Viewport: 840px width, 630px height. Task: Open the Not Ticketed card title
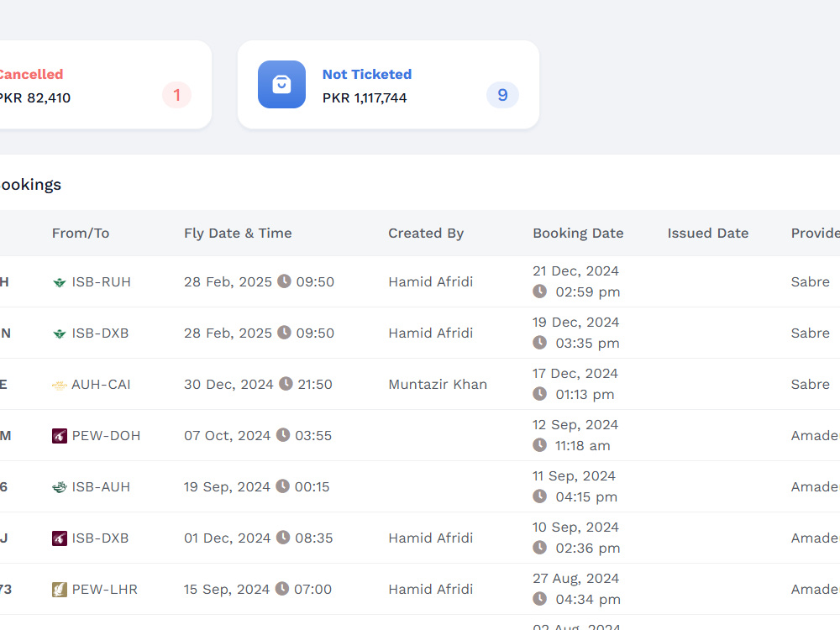pyautogui.click(x=367, y=75)
